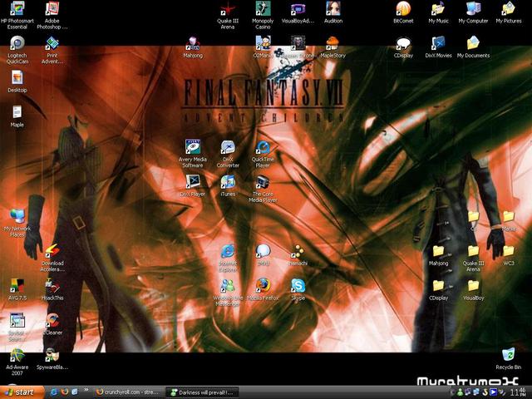
Task: Open the Quake III Arena folder
Action: [473, 258]
